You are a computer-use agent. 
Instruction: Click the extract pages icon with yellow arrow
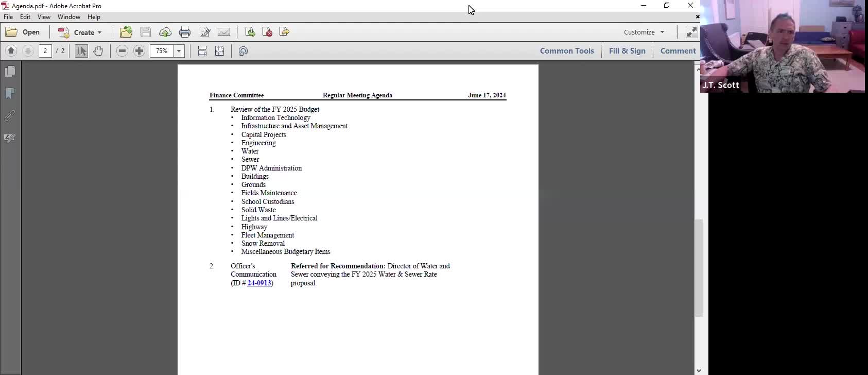coord(284,32)
